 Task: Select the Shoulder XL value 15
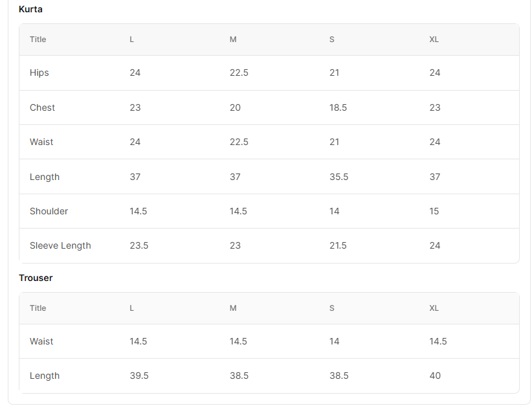tap(434, 211)
